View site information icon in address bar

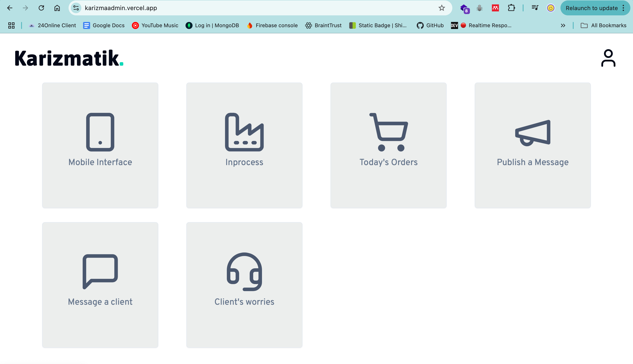click(x=76, y=8)
